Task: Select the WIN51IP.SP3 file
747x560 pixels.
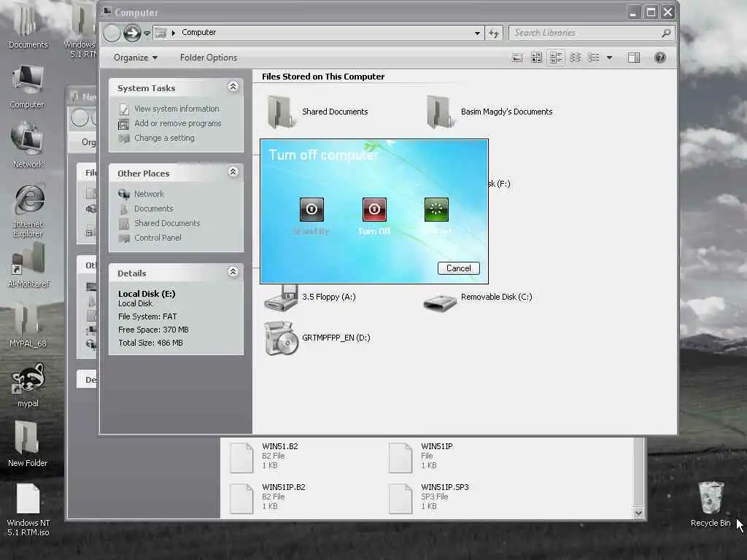Action: point(429,497)
